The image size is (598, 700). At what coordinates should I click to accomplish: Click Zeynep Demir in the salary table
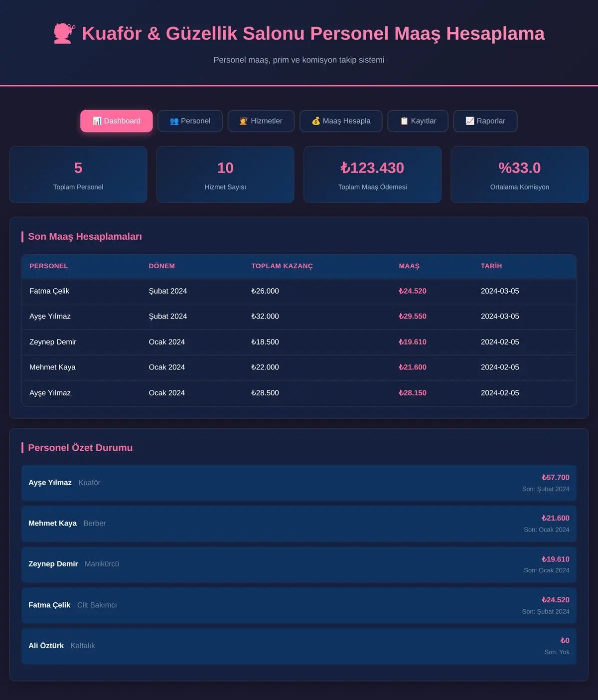point(53,342)
